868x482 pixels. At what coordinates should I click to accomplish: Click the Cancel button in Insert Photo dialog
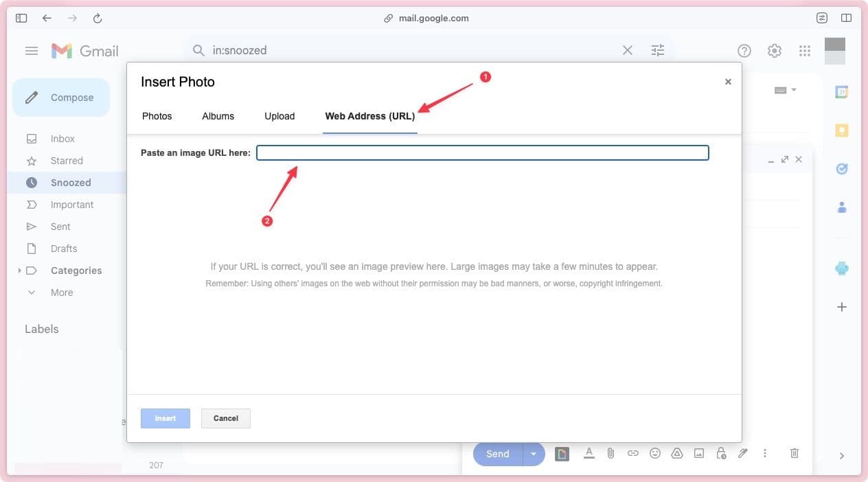(225, 417)
